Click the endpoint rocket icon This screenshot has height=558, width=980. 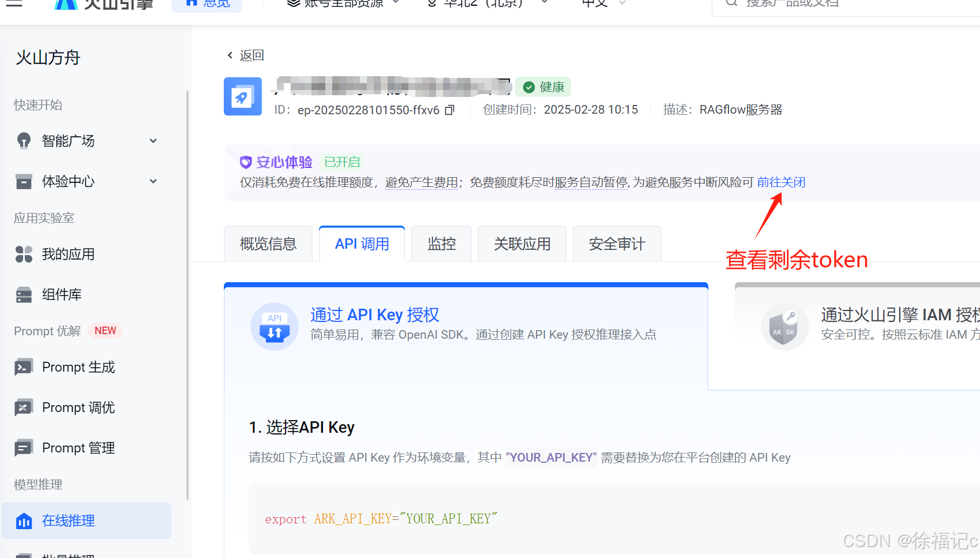[243, 96]
